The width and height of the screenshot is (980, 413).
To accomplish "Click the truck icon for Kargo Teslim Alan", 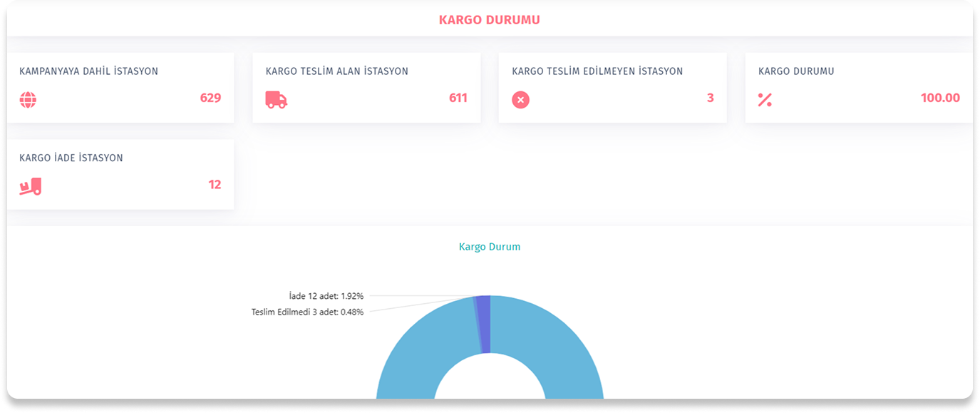I will (276, 99).
